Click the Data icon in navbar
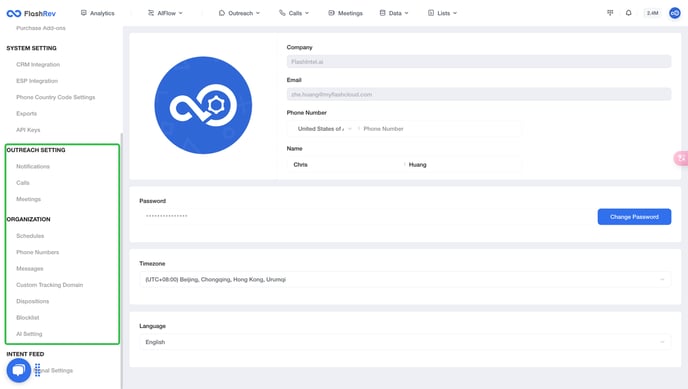 click(383, 13)
